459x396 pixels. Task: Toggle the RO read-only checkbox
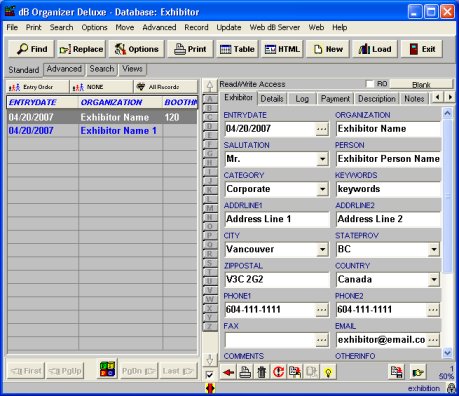[370, 84]
